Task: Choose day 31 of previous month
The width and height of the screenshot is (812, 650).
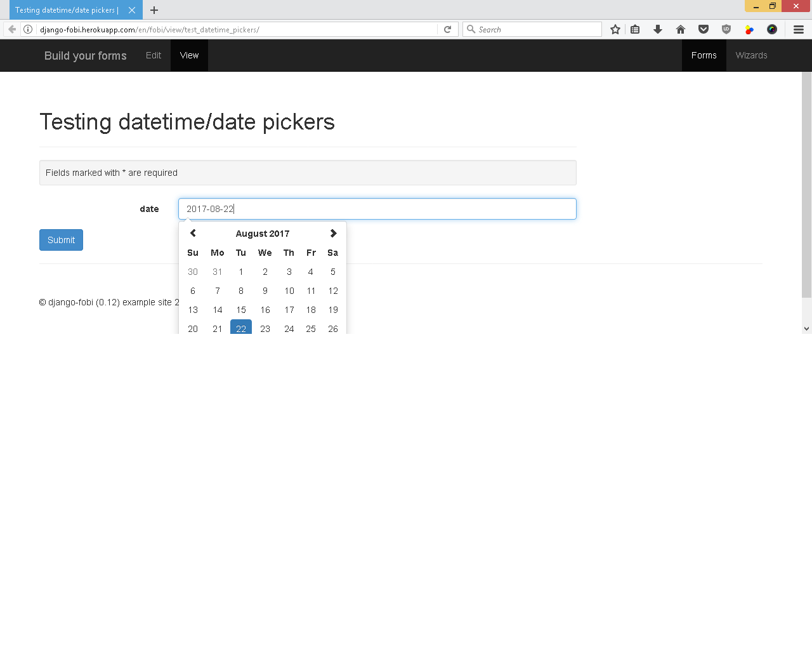Action: pos(218,272)
